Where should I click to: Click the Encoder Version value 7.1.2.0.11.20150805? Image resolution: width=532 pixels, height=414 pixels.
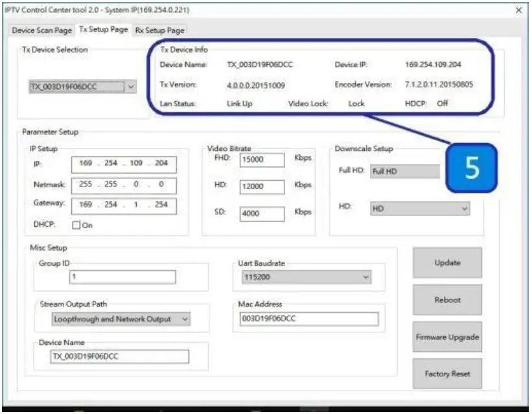439,84
